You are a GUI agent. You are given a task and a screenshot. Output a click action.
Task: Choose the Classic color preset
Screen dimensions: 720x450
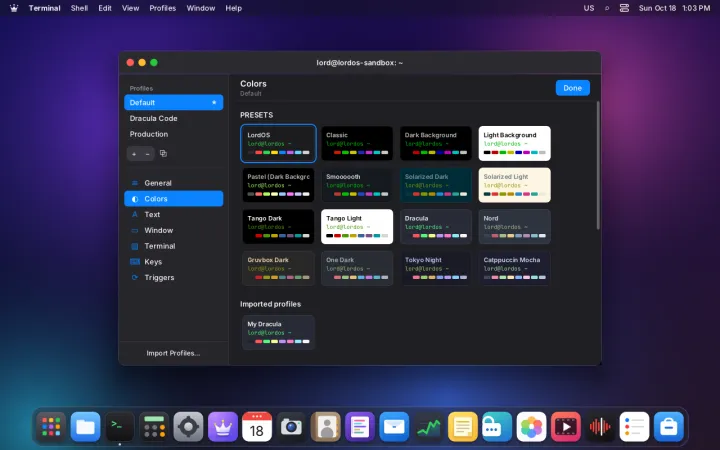(x=357, y=143)
